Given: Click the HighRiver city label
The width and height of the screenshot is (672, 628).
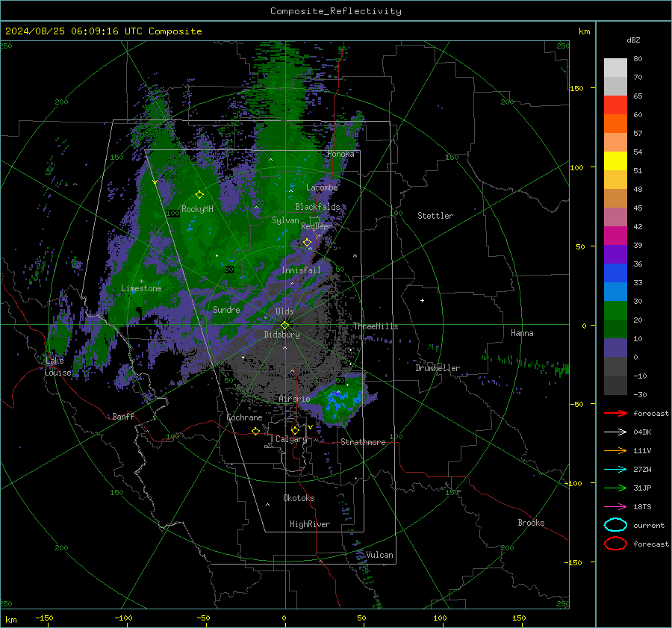Looking at the screenshot, I should tap(310, 524).
